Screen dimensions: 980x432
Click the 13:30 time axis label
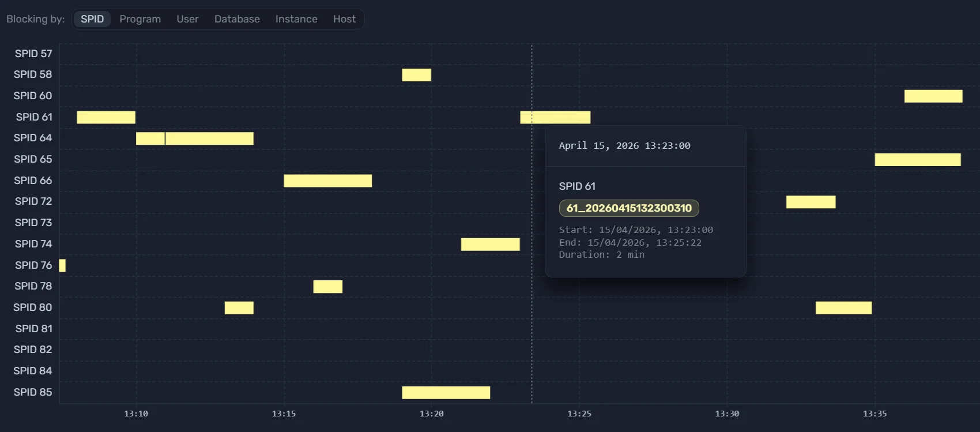click(x=727, y=414)
